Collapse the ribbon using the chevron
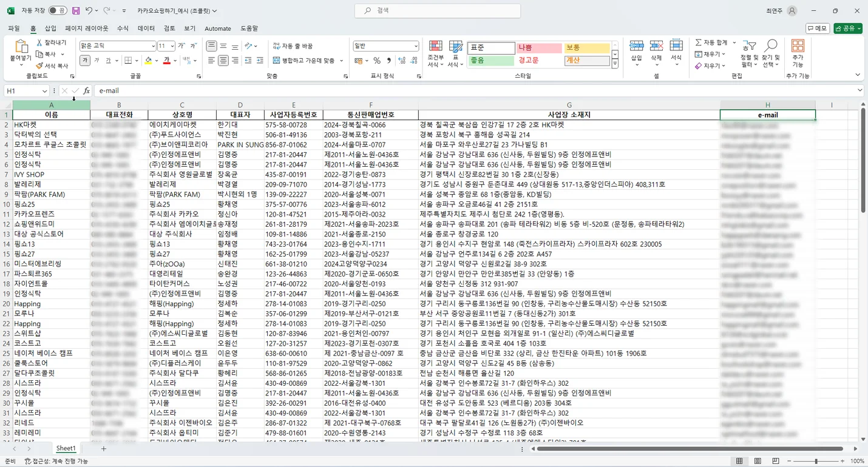 tap(858, 75)
